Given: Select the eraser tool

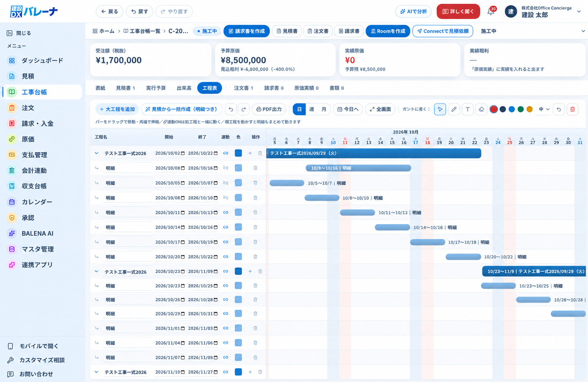Looking at the screenshot, I should click(481, 109).
